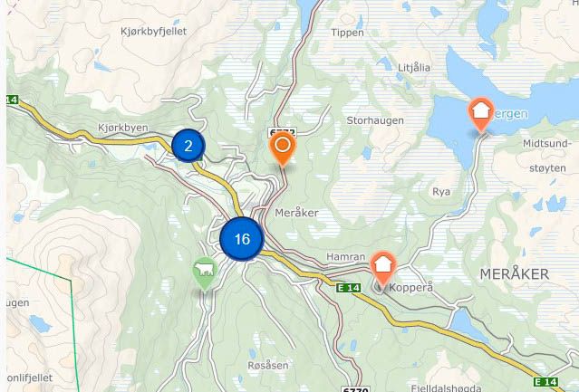Click the E 14 road sign near Kopperå
579x392 pixels.
(x=349, y=288)
